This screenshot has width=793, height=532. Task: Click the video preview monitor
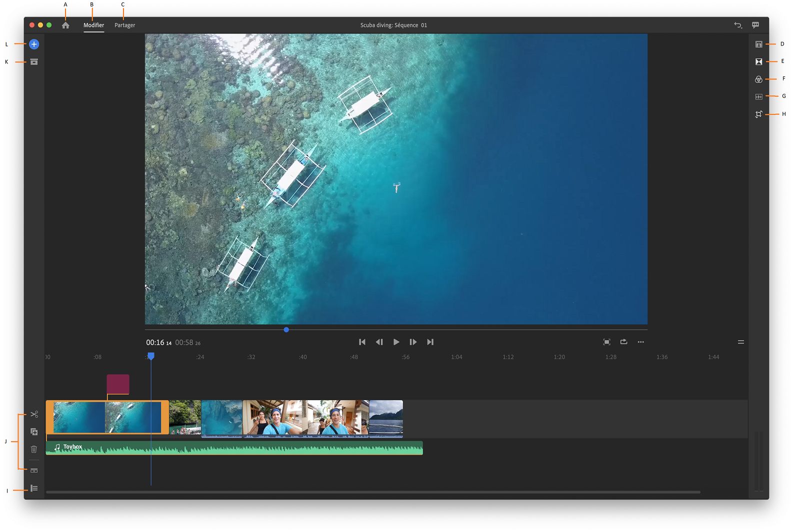tap(396, 179)
